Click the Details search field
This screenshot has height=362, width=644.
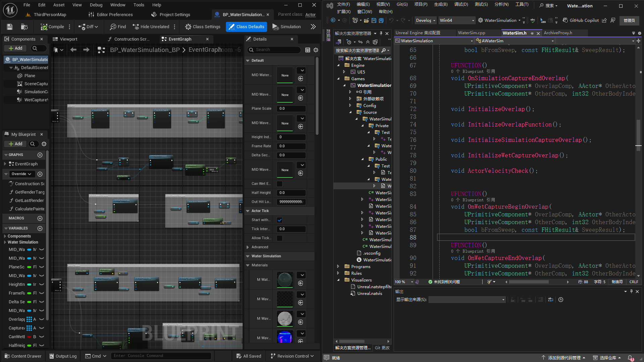(274, 50)
